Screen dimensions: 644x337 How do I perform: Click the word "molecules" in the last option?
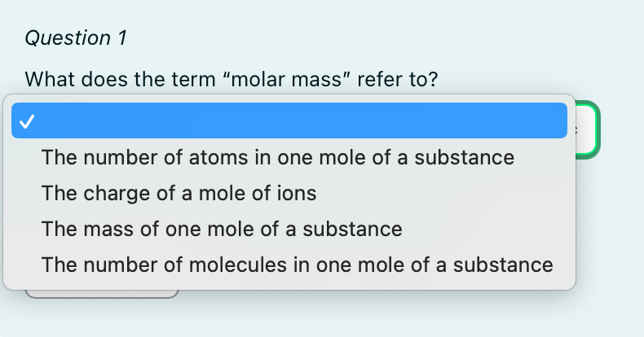coord(238,265)
